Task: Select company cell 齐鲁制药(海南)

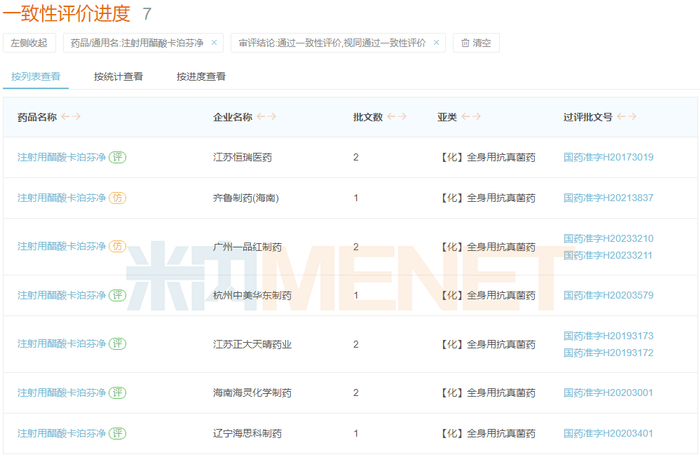Action: [246, 198]
